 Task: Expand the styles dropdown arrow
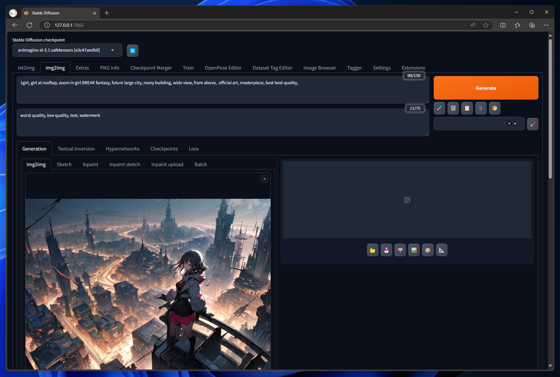click(x=515, y=124)
